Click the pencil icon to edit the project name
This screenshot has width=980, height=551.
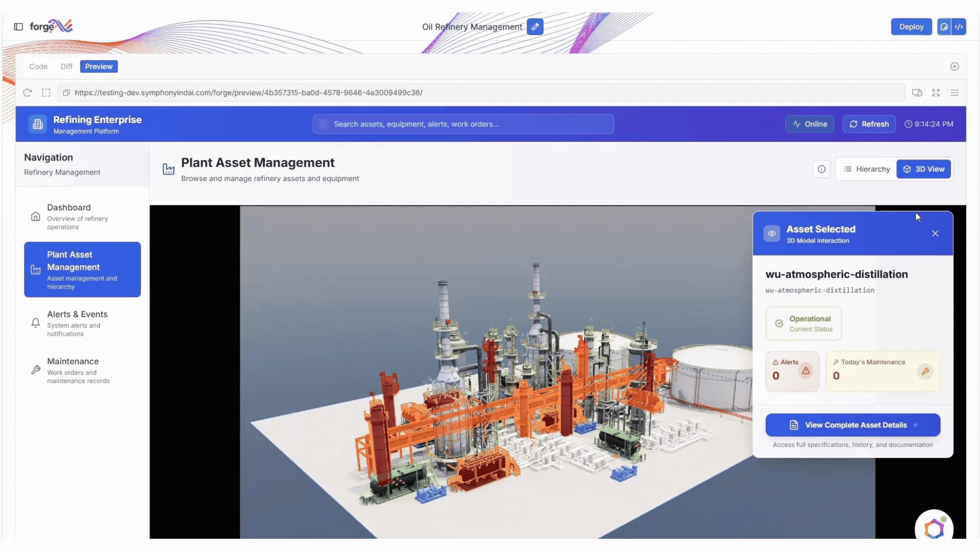(x=535, y=27)
